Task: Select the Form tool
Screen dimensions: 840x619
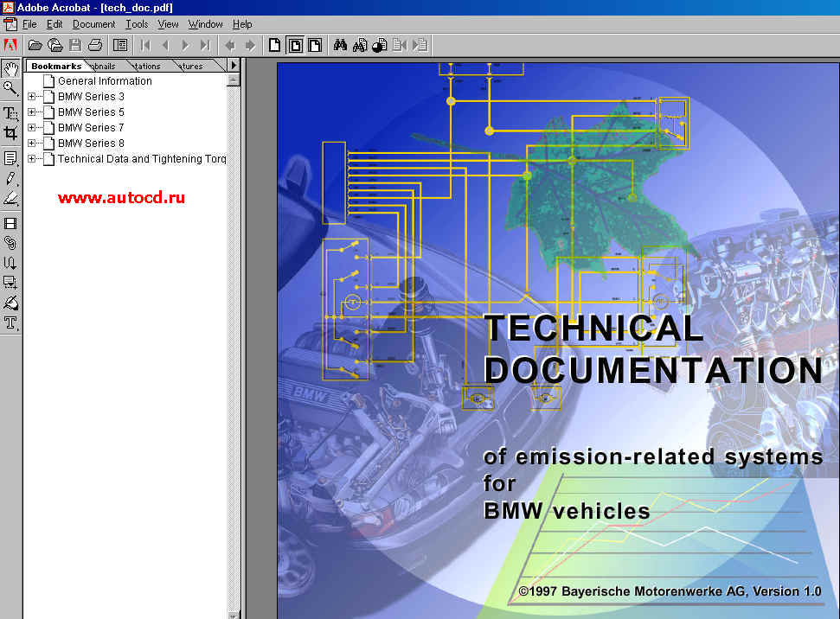Action: click(10, 282)
